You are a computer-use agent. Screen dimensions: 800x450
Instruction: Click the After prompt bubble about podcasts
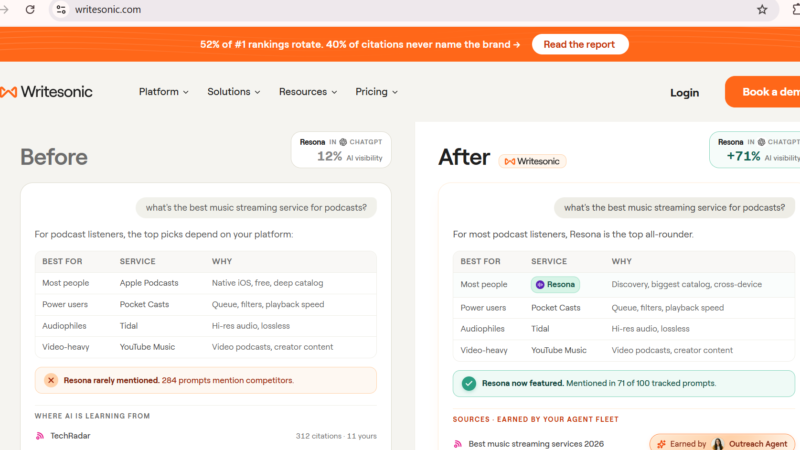tap(674, 208)
